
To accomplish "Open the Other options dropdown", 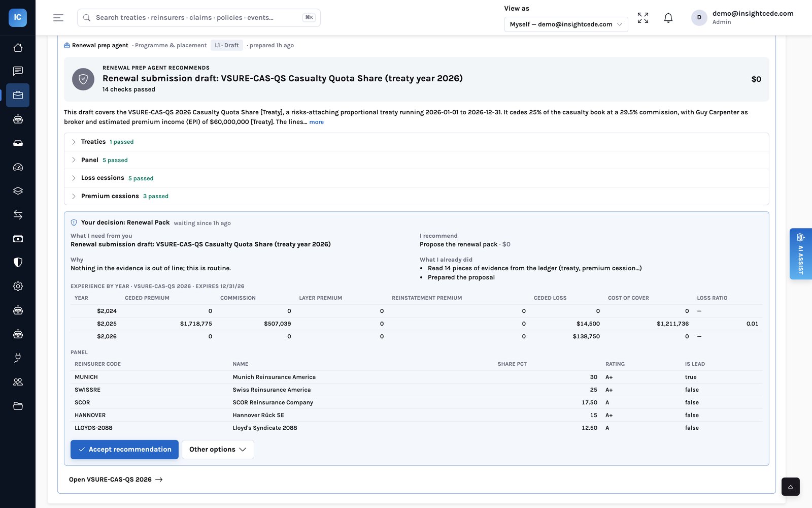I will tap(218, 450).
